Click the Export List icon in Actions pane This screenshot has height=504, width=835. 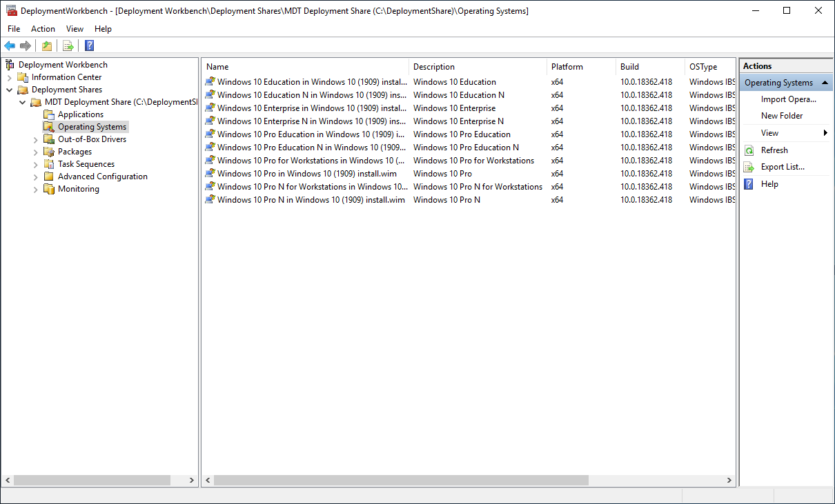coord(749,167)
